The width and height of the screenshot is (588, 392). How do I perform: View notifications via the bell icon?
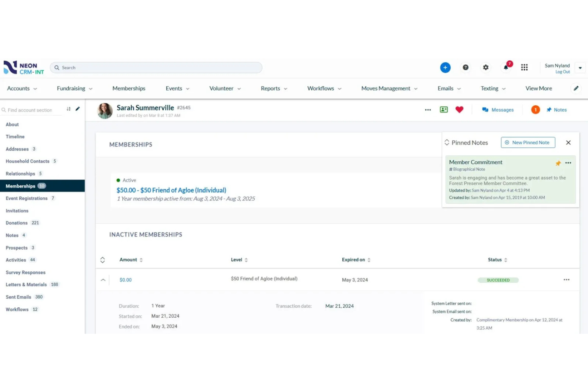point(505,68)
